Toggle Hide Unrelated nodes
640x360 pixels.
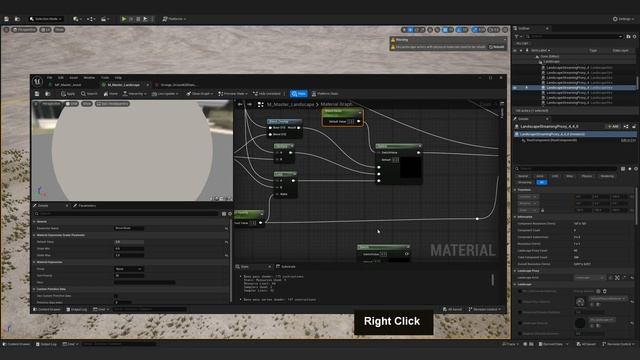(267, 94)
